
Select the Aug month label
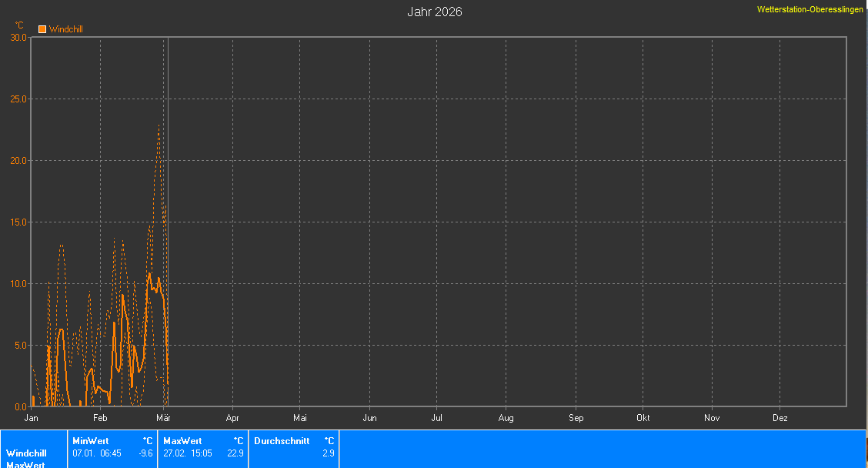(x=506, y=418)
